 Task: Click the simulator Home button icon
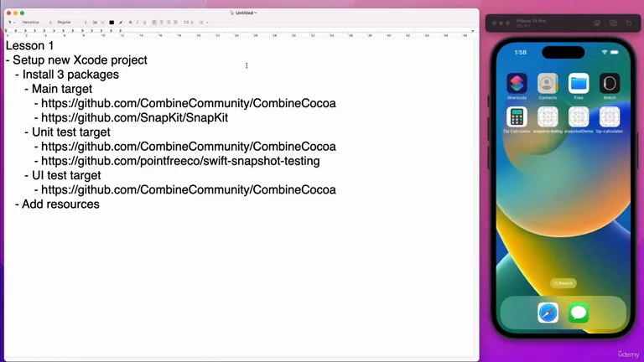click(x=597, y=23)
